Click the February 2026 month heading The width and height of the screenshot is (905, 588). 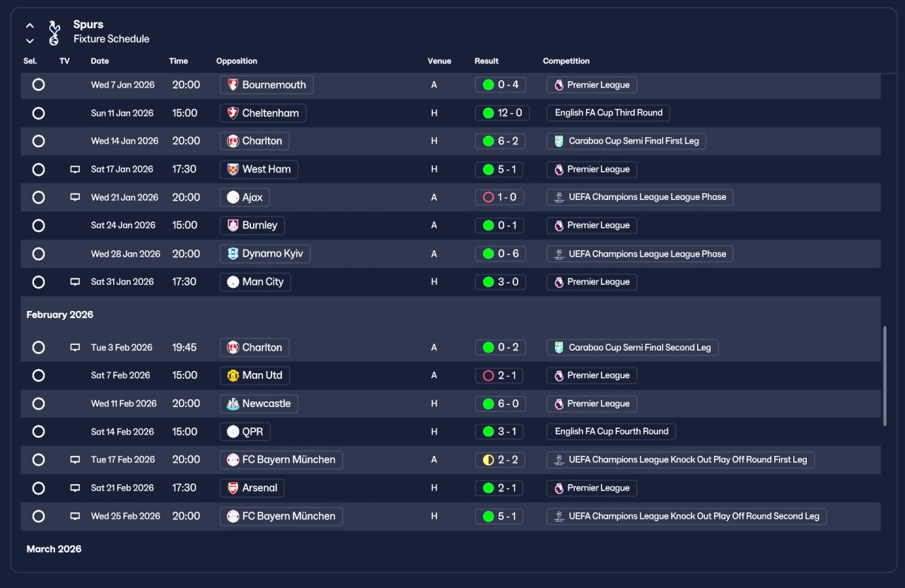coord(60,315)
